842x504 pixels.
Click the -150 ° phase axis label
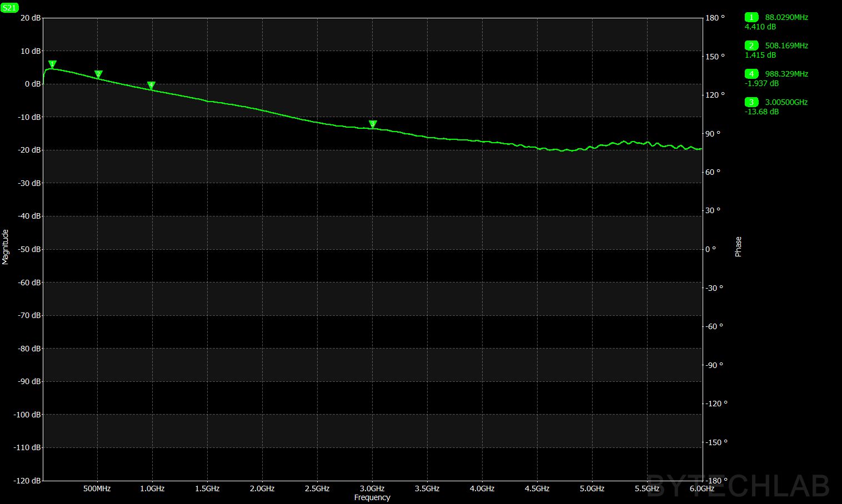[x=716, y=442]
